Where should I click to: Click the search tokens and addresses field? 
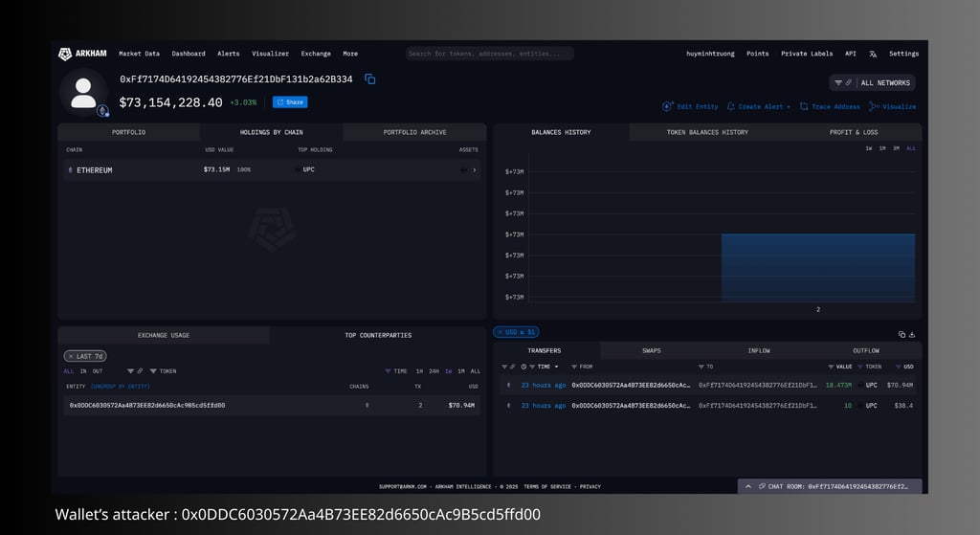489,54
